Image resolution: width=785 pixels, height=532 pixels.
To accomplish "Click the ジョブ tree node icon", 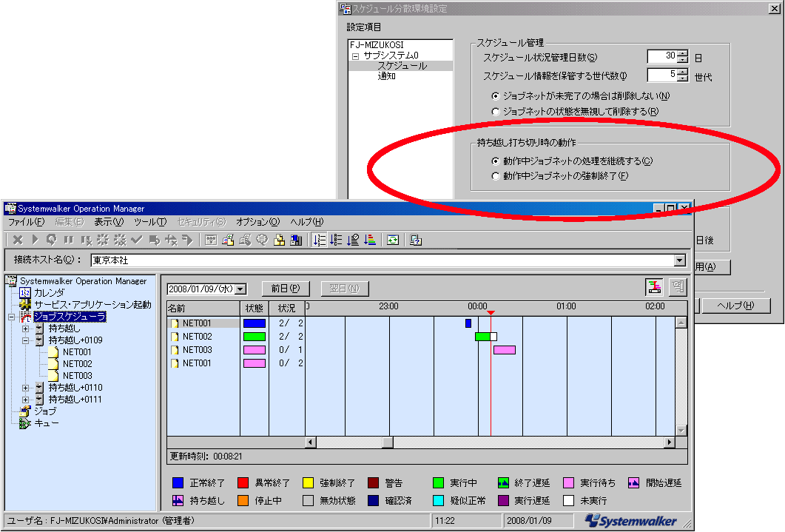I will pyautogui.click(x=25, y=411).
